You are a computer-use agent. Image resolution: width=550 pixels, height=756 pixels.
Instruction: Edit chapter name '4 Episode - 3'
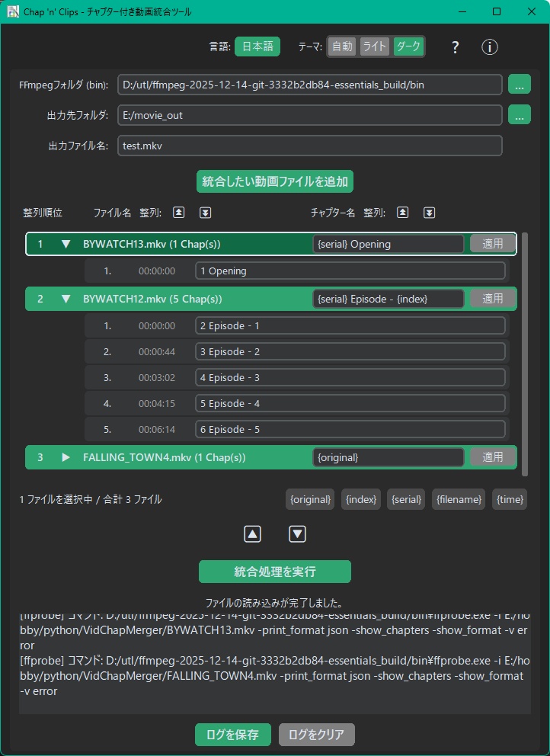point(350,377)
